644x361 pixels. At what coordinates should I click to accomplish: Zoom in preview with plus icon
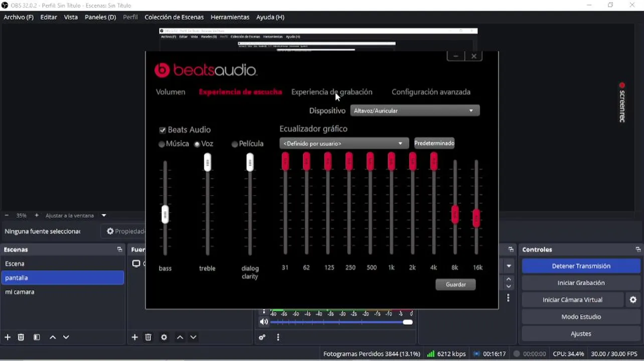[37, 216]
